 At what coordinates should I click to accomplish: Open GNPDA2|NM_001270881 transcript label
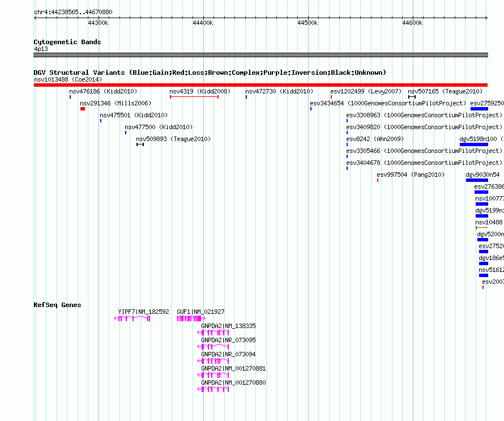[233, 368]
